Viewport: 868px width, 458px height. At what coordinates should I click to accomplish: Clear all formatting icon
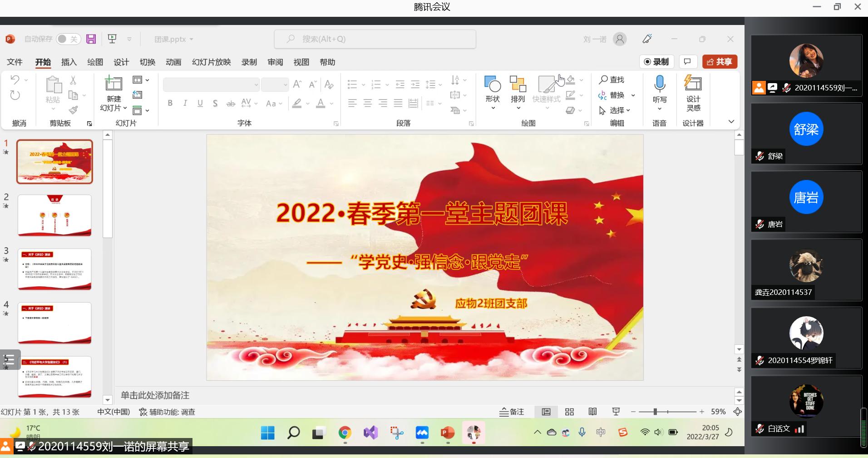tap(329, 84)
